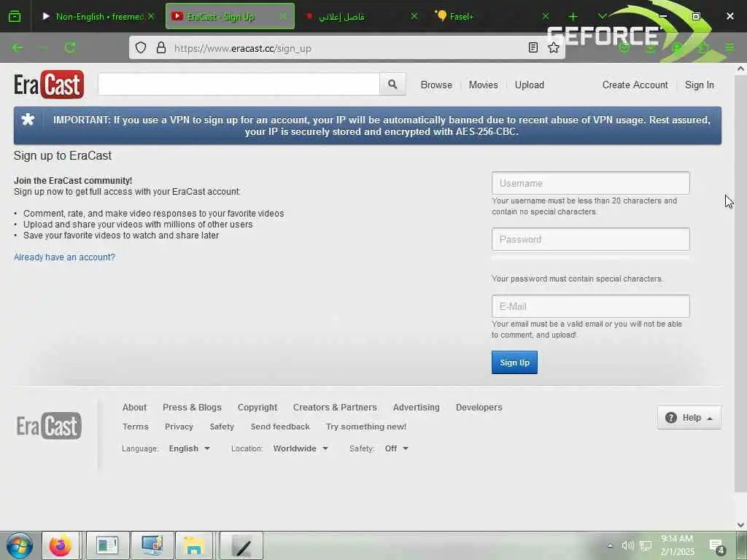Open the notification center icon
Screen dimensions: 747x560
coord(717,546)
